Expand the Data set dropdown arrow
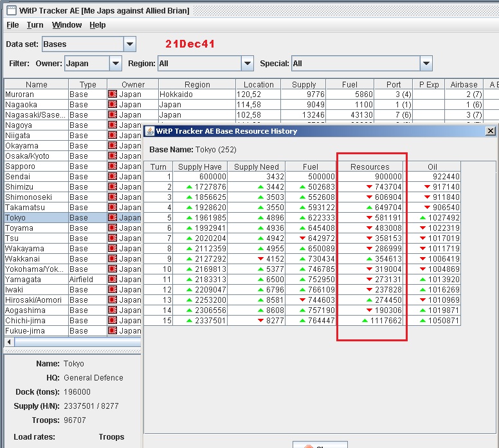This screenshot has height=448, width=499. 129,44
